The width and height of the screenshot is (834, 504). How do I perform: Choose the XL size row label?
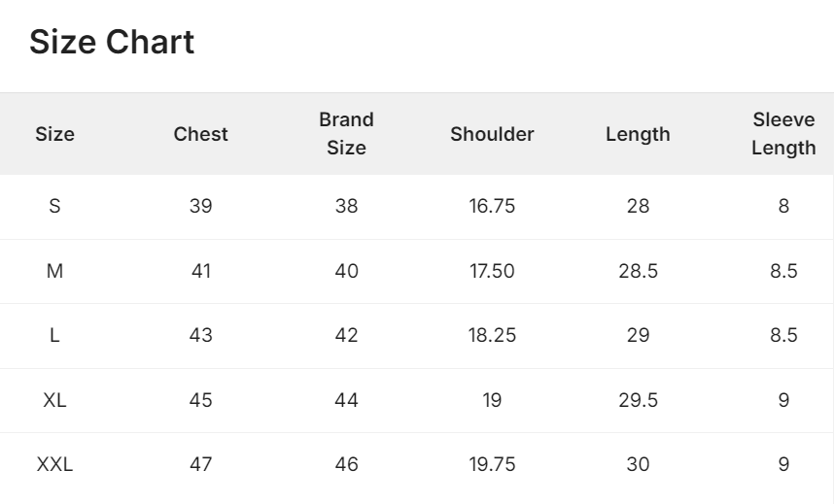(54, 400)
